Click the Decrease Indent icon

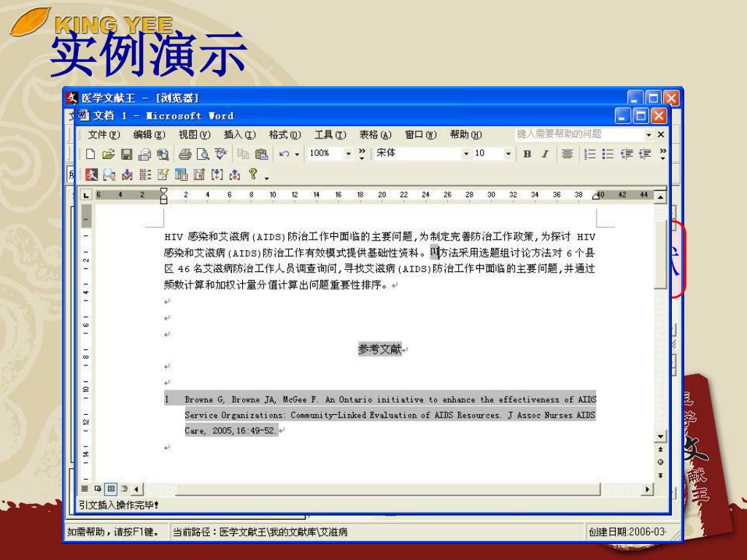pyautogui.click(x=627, y=154)
